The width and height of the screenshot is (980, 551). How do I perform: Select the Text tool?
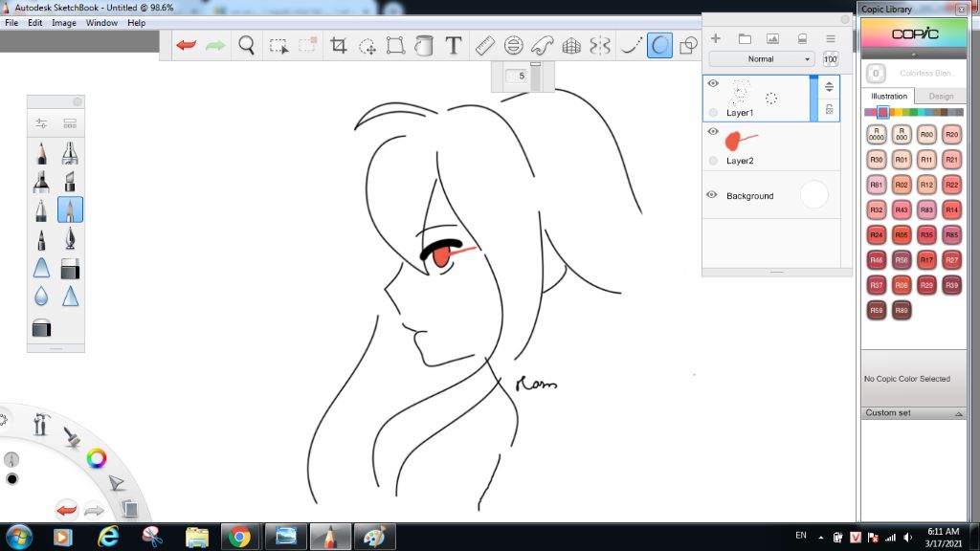453,45
